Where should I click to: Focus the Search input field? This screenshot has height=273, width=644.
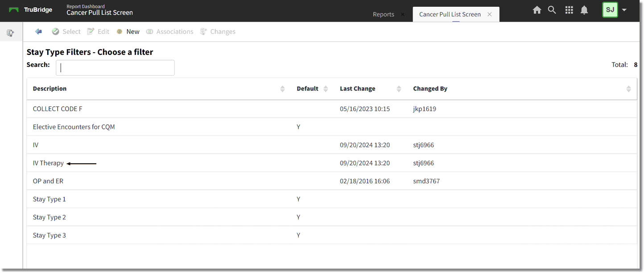[x=115, y=68]
